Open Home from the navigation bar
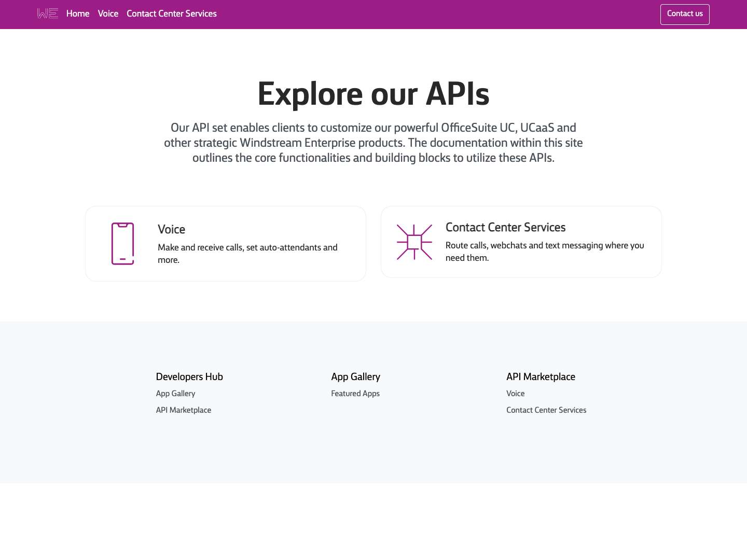Screen dimensions: 747x560 click(77, 14)
